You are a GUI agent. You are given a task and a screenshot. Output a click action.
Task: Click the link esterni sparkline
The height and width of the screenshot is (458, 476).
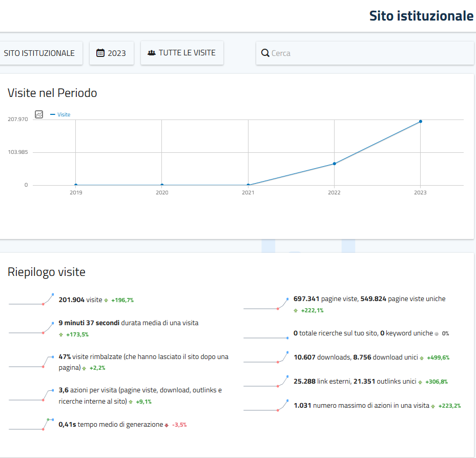tap(266, 382)
